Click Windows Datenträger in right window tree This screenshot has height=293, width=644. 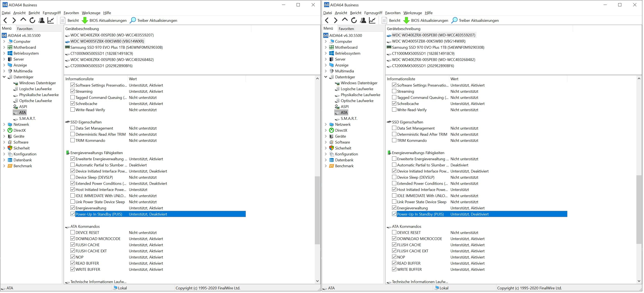[359, 83]
